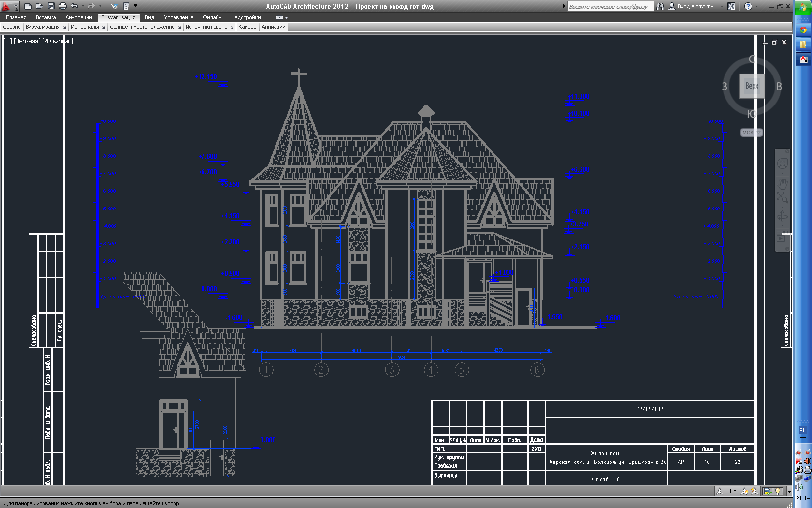The height and width of the screenshot is (508, 812).
Task: Open the Autodesk Exchange X icon
Action: coord(731,6)
